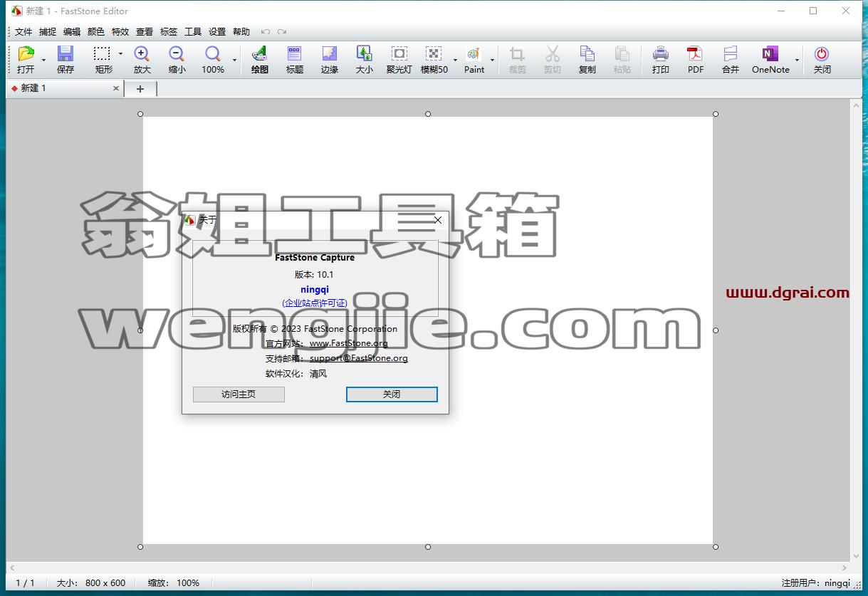Image resolution: width=868 pixels, height=596 pixels.
Task: Export to PDF via the PDF icon
Action: coord(695,54)
